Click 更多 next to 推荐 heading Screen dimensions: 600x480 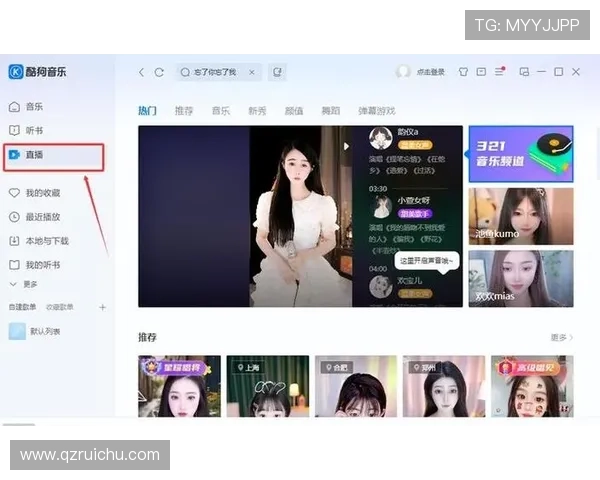coord(561,338)
